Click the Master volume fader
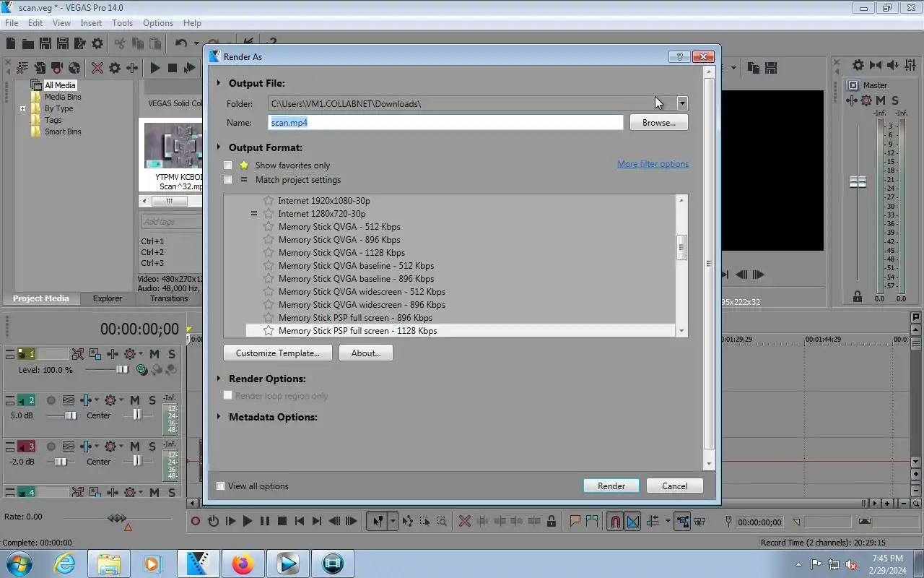This screenshot has width=924, height=578. pos(858,181)
